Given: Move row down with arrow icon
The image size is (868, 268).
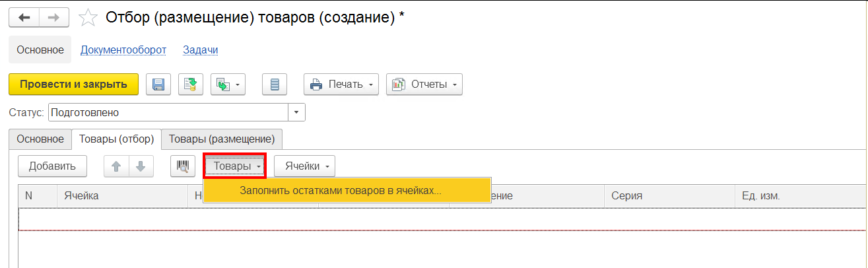Looking at the screenshot, I should [x=141, y=166].
